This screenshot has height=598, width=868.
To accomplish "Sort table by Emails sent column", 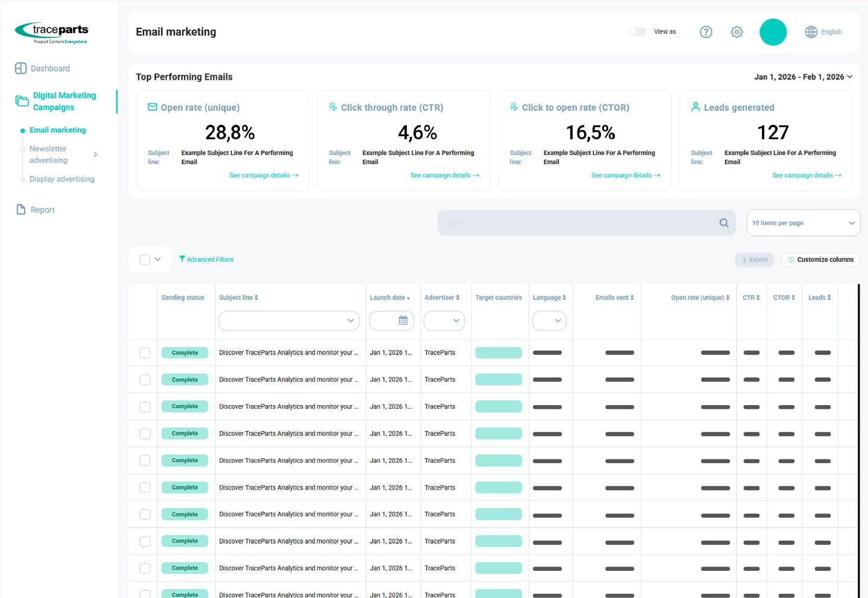I will (x=614, y=298).
